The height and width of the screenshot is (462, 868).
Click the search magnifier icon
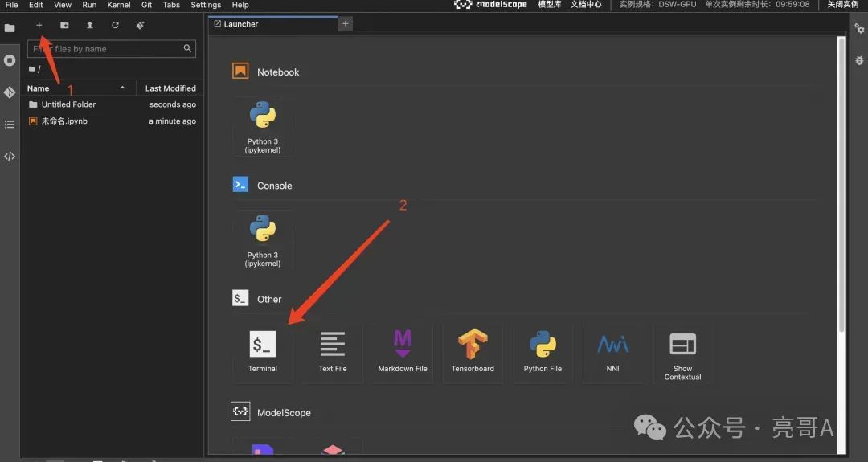point(187,49)
